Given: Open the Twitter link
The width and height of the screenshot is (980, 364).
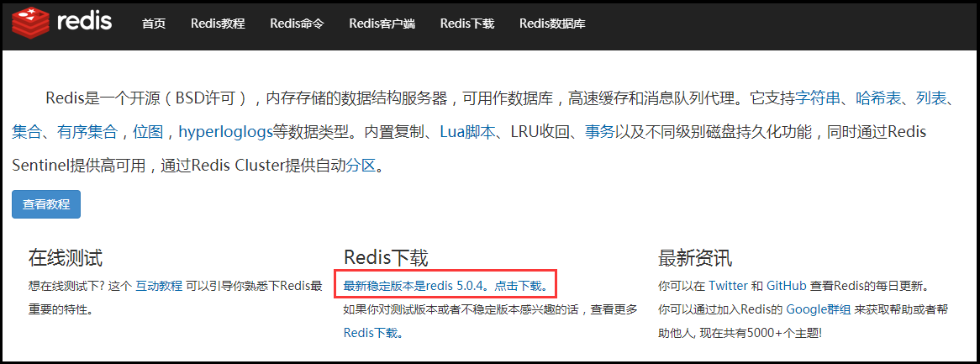Looking at the screenshot, I should click(x=728, y=286).
